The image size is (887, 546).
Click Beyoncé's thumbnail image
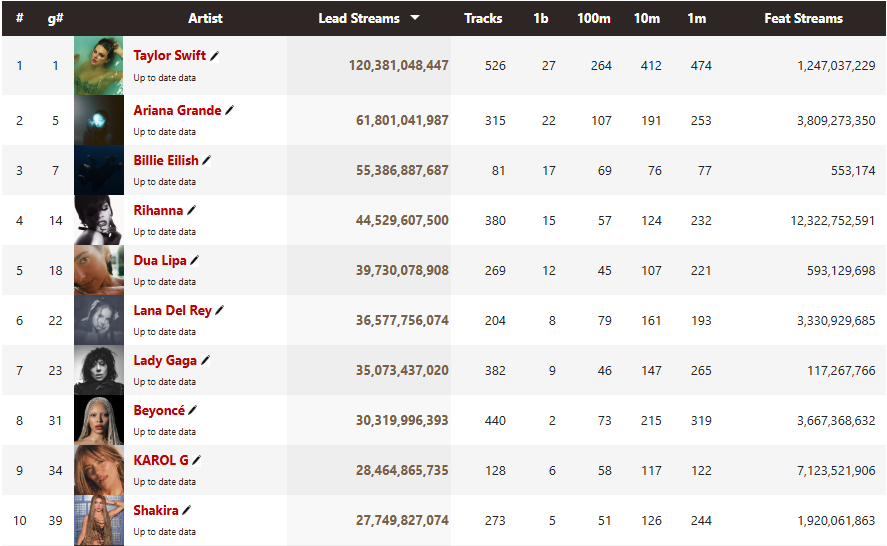point(98,420)
